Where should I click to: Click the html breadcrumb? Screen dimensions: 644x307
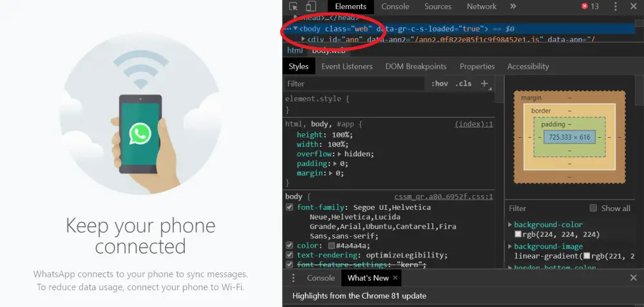295,50
